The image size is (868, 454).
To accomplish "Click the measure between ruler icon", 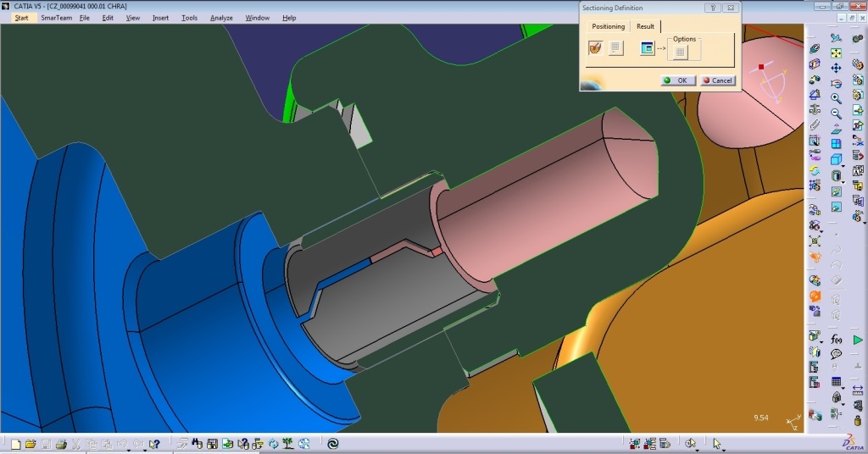I will tap(858, 391).
